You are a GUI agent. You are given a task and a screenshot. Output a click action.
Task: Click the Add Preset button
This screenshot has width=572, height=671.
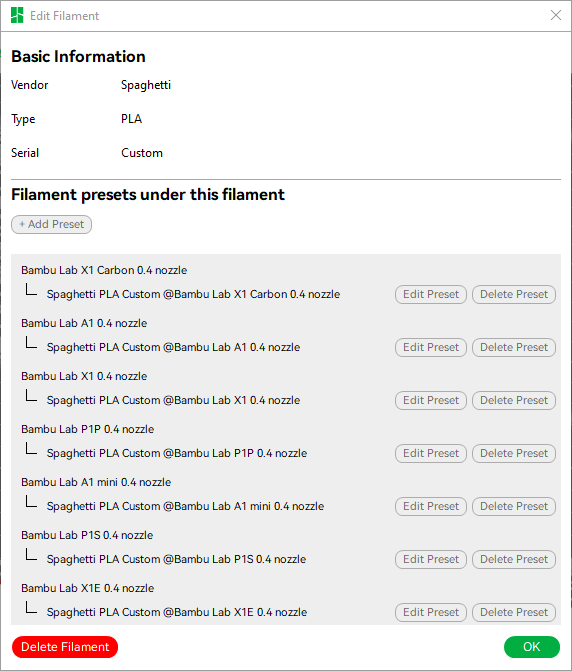(51, 224)
